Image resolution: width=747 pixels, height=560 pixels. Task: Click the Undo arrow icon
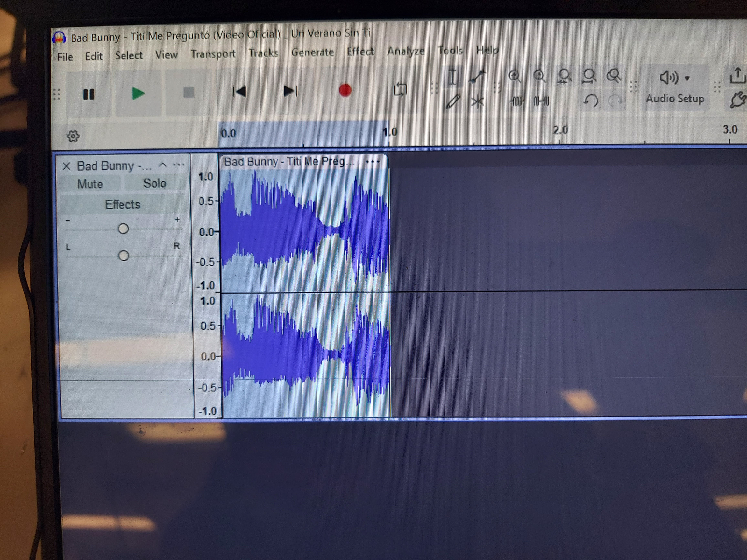point(591,100)
